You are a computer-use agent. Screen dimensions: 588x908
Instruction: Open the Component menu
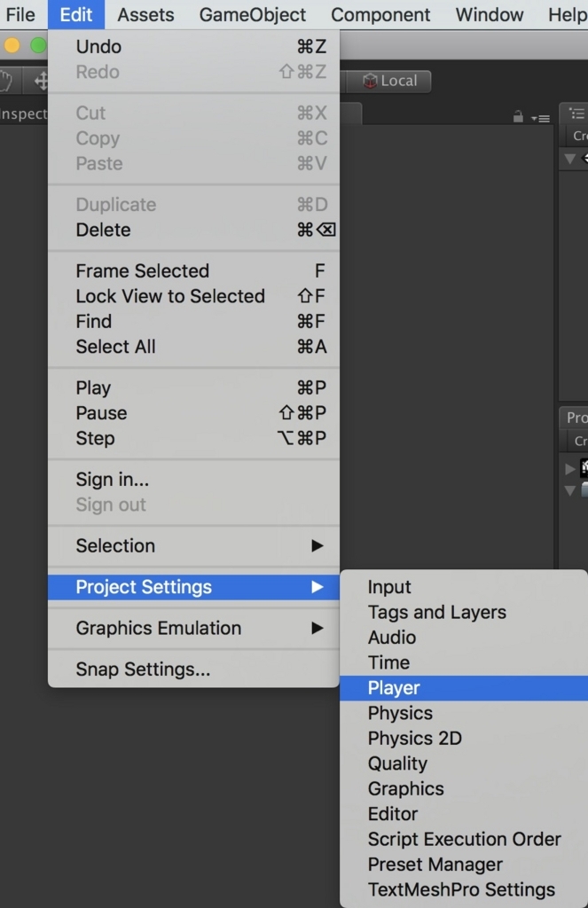(380, 14)
